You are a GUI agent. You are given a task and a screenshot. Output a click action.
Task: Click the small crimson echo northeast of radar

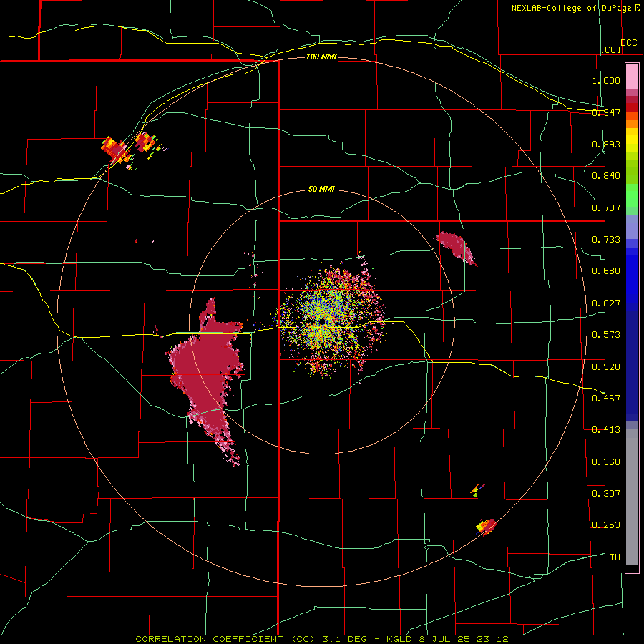(456, 246)
